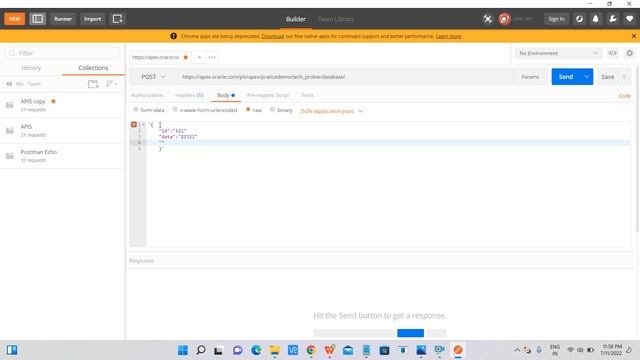Filter collections by All

[9, 84]
